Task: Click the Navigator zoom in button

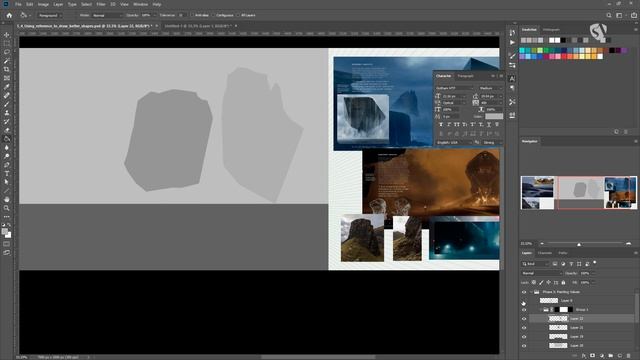Action: coord(628,244)
